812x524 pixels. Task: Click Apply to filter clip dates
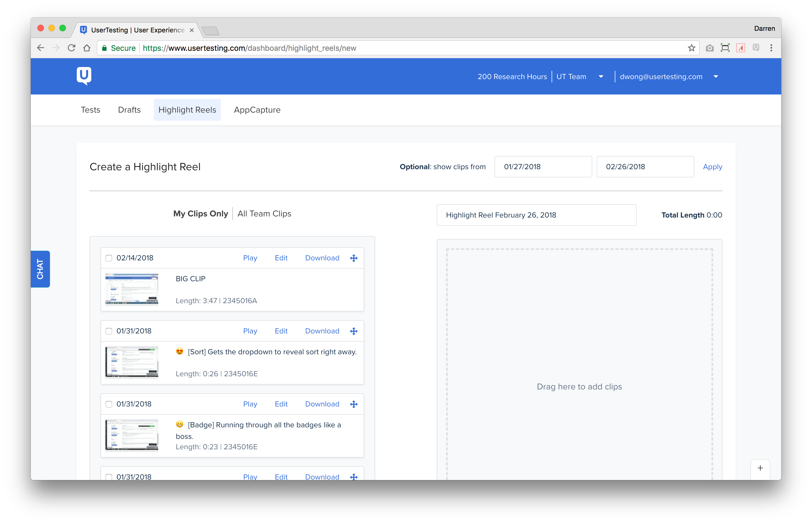coord(712,167)
